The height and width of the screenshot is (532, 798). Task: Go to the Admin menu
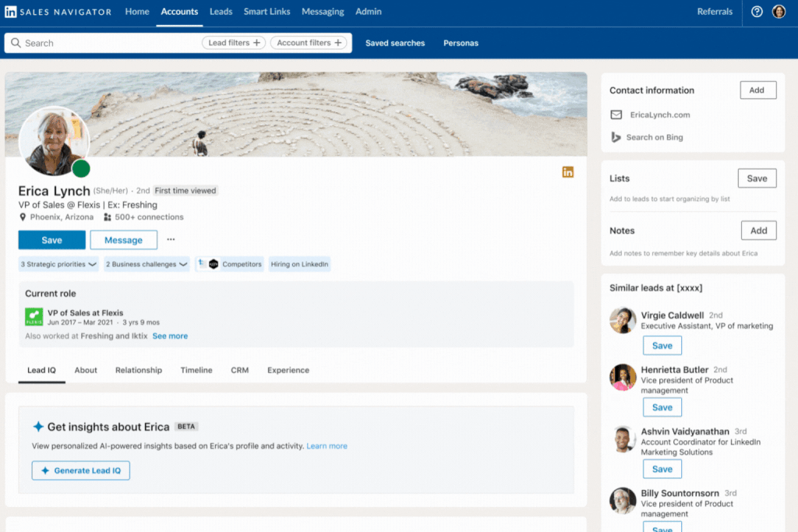(369, 12)
